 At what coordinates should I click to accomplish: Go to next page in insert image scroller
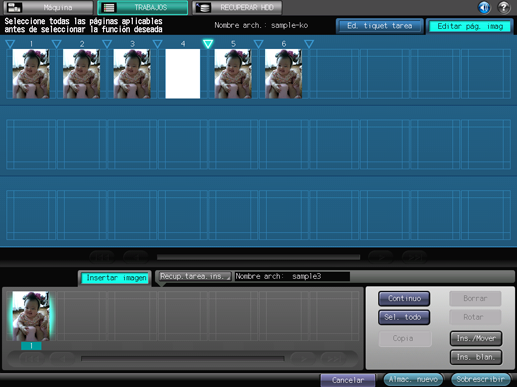(303, 359)
